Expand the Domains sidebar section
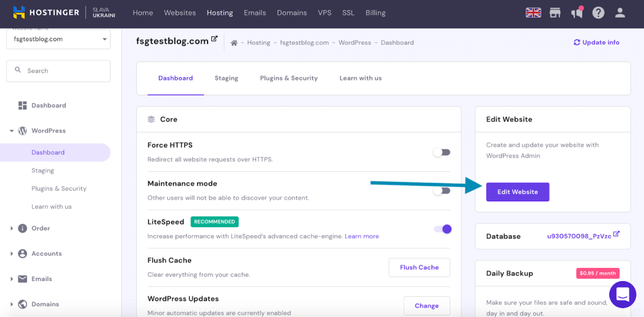 [11, 304]
